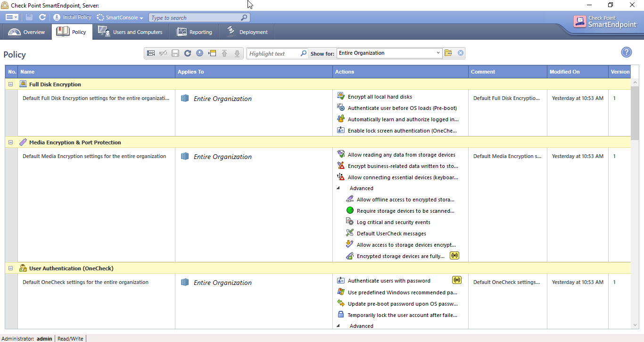The width and height of the screenshot is (644, 342).
Task: Click the create rule icon in policy toolbar
Action: [151, 53]
